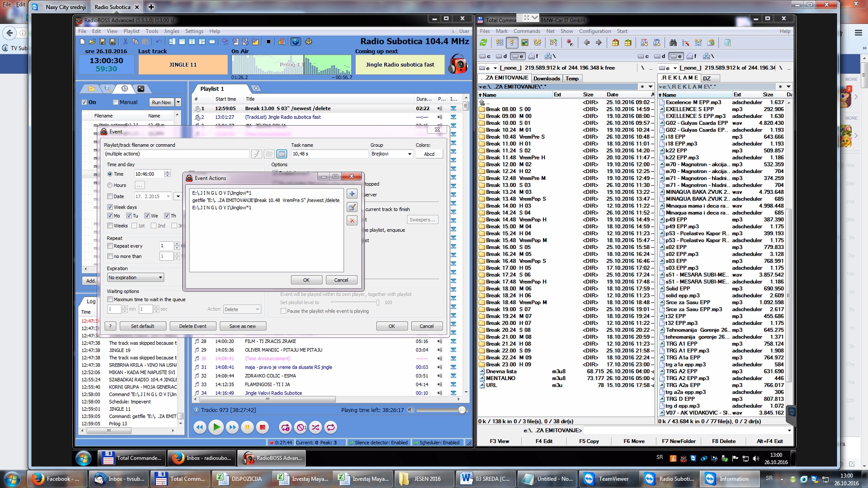Uncheck Tu weekday checkbox
868x488 pixels.
(x=129, y=216)
